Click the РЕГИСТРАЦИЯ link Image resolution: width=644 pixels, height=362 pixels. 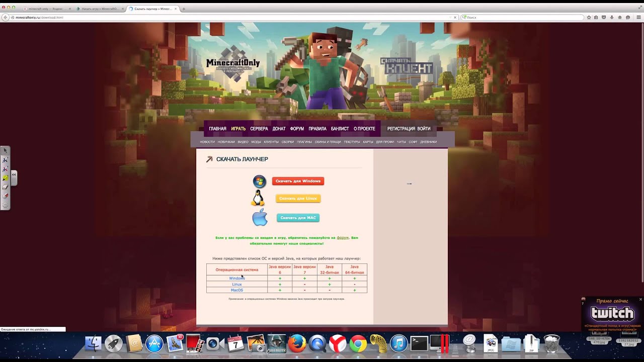coord(401,129)
